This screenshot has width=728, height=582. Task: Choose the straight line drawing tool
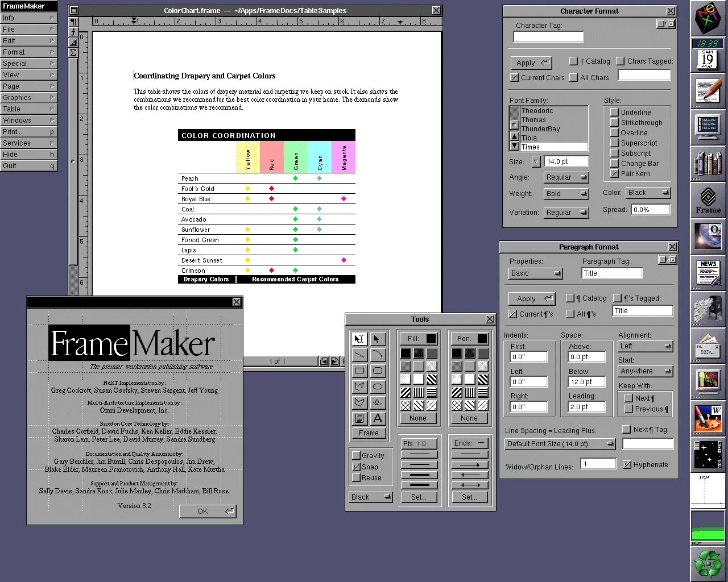[x=359, y=355]
